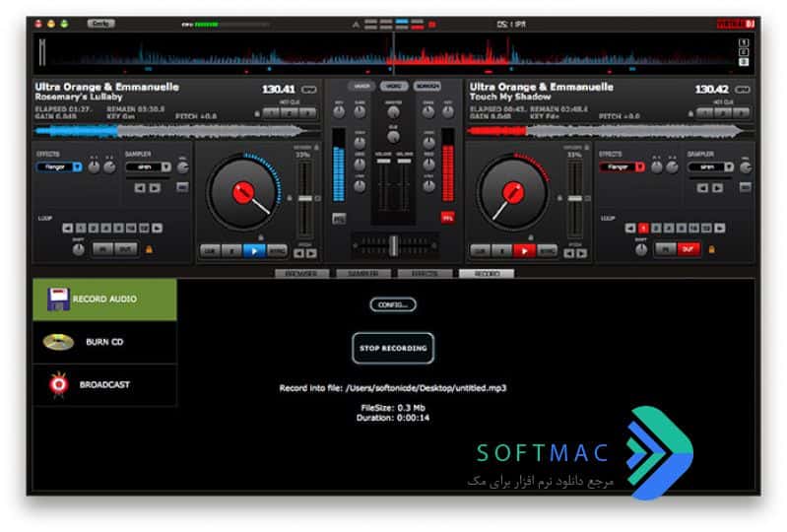This screenshot has height=532, width=787.
Task: Sync the right deck
Action: pyautogui.click(x=547, y=250)
